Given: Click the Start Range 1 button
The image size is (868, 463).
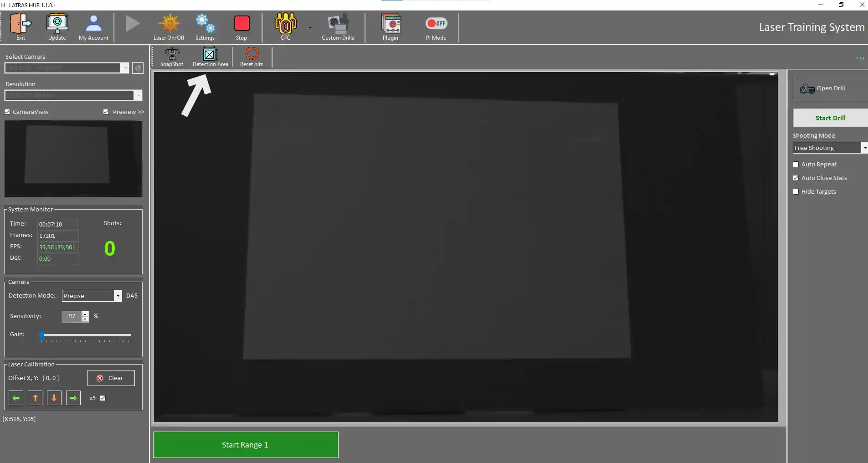Looking at the screenshot, I should (246, 445).
